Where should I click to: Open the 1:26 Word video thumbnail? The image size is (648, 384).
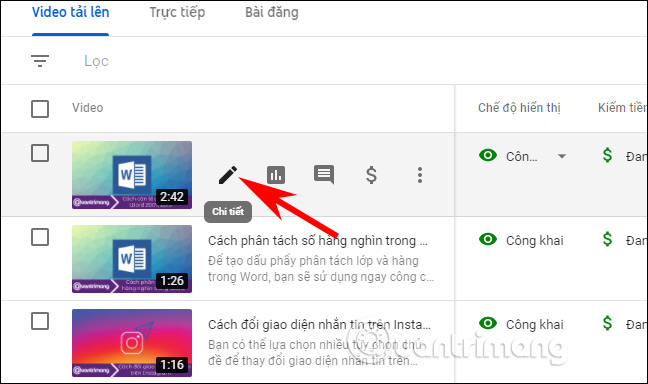[132, 259]
